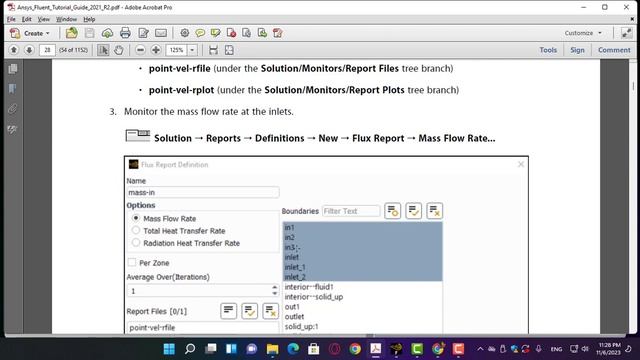Viewport: 640px width, 360px height.
Task: Open the Window menu
Action: point(66,19)
